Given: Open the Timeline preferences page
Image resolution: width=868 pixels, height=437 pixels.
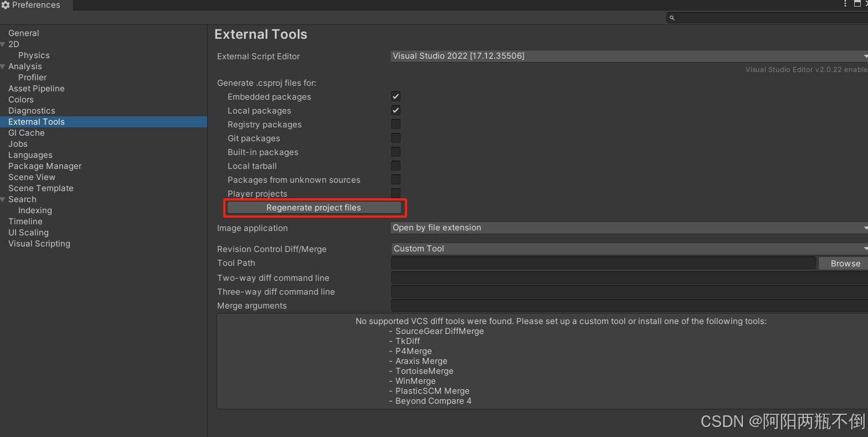Looking at the screenshot, I should (25, 221).
